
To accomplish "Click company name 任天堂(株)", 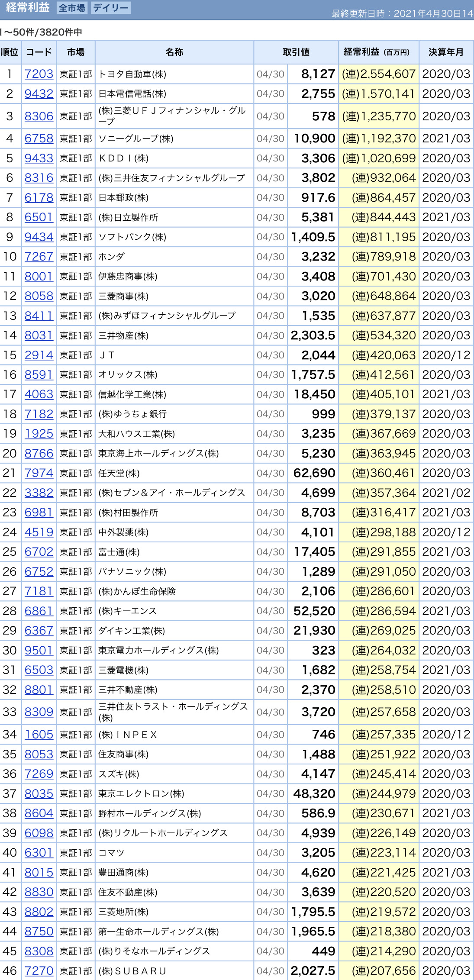I will click(x=119, y=473).
